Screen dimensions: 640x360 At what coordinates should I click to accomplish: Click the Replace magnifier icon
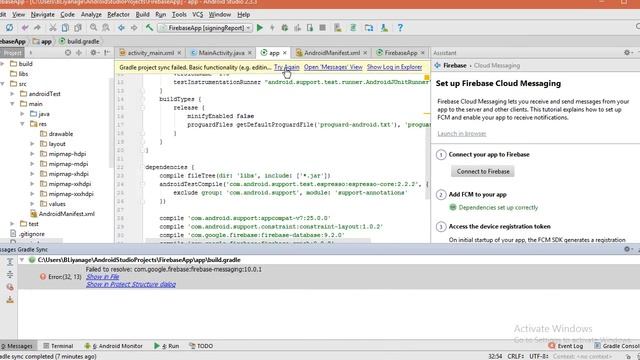106,28
